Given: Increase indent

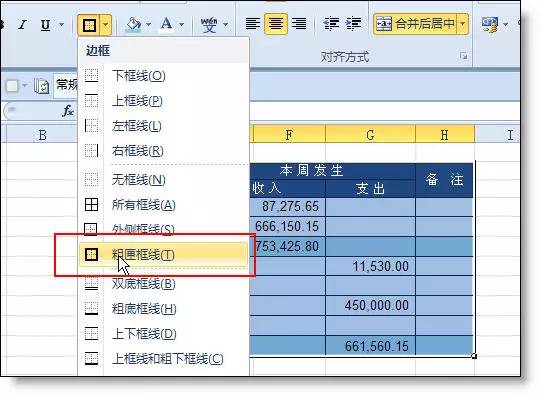Looking at the screenshot, I should tap(353, 24).
